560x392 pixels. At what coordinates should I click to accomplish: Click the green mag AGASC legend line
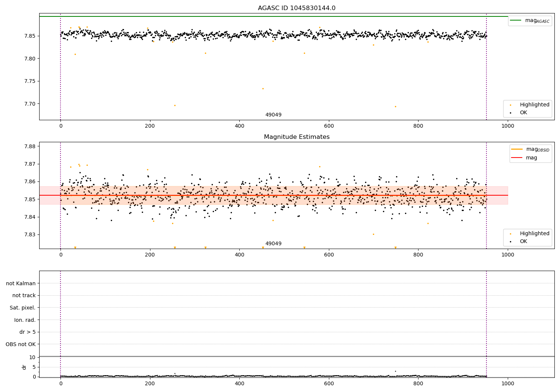516,20
